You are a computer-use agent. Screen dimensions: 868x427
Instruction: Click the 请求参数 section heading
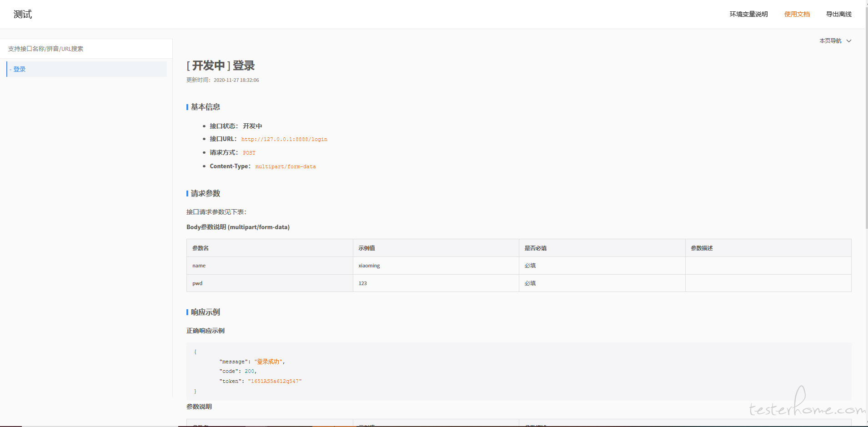(x=205, y=193)
